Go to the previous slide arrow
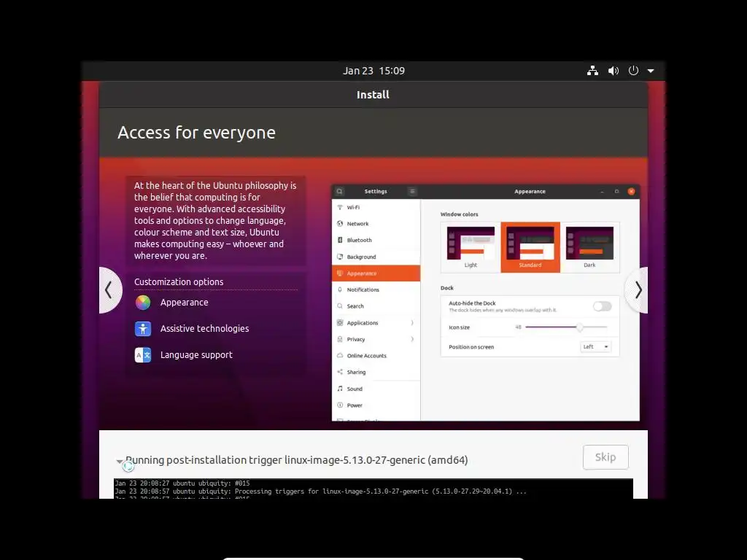Image resolution: width=747 pixels, height=560 pixels. (109, 290)
